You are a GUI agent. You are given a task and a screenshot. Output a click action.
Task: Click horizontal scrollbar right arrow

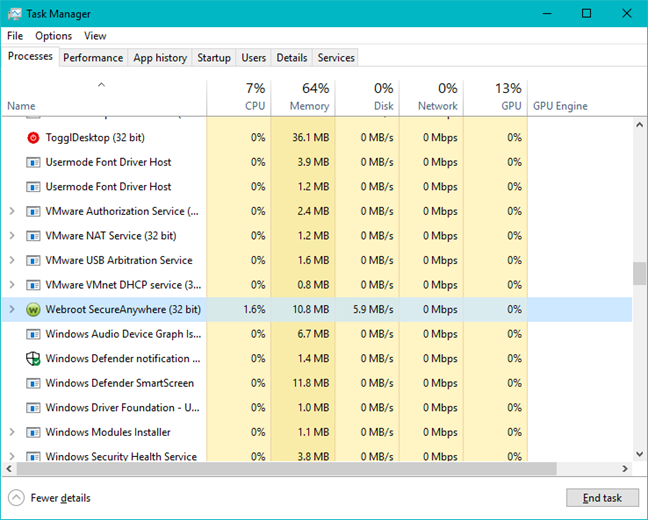coord(625,469)
